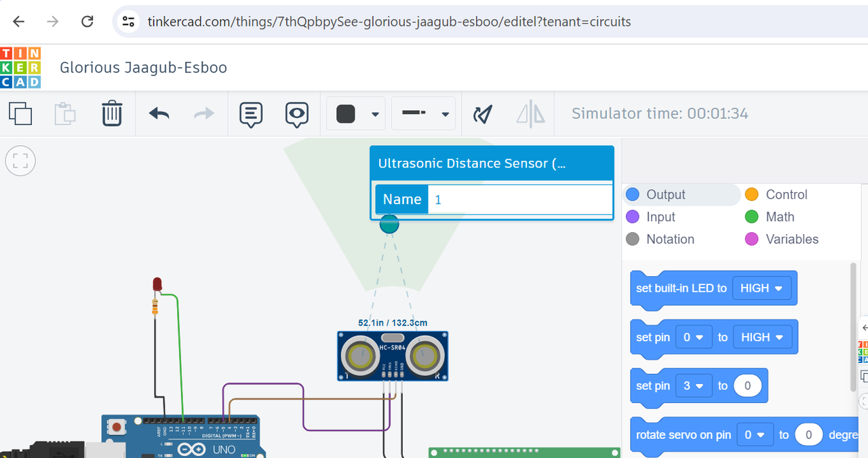Redo action with forward arrow
The width and height of the screenshot is (868, 458).
[204, 113]
